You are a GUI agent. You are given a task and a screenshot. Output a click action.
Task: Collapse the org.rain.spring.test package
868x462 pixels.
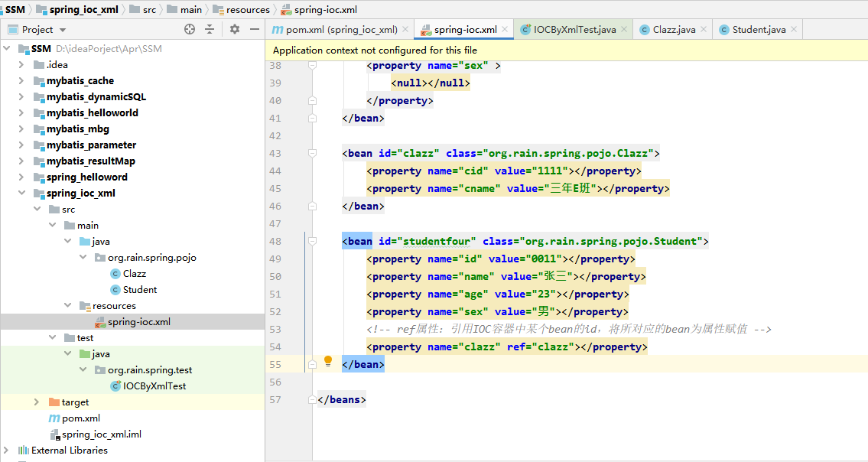[x=83, y=370]
